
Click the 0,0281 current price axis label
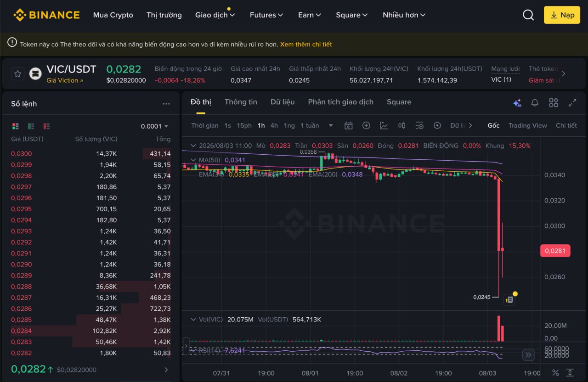tap(555, 251)
